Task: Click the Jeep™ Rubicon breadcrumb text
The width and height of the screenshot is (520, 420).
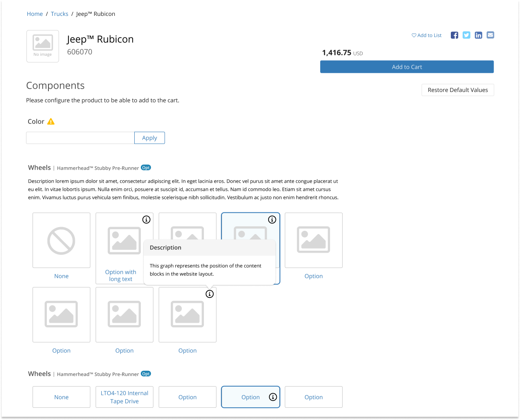Action: click(96, 14)
